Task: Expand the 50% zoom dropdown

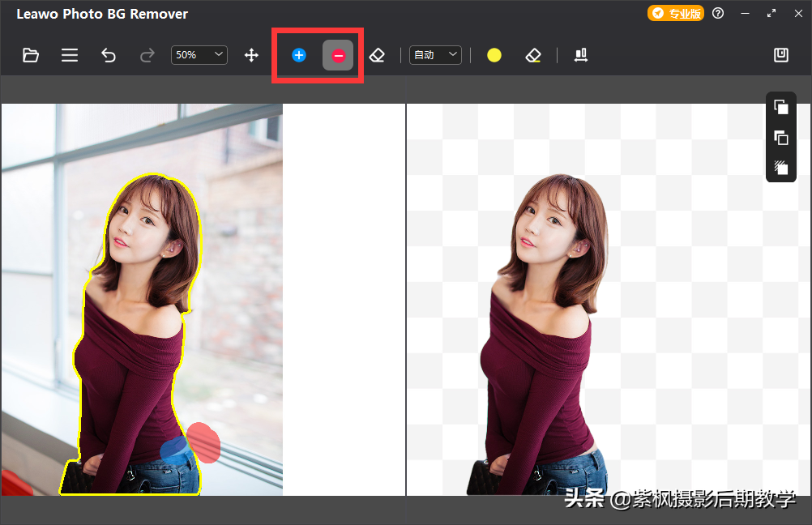Action: [x=199, y=55]
